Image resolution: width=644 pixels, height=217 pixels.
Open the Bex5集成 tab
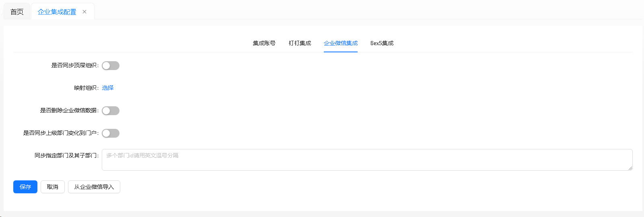382,43
